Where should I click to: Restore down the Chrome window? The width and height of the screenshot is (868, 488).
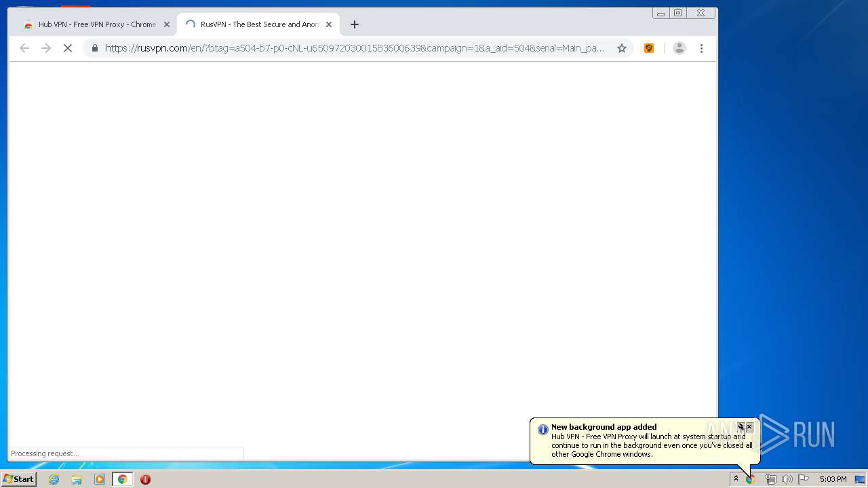[x=678, y=13]
